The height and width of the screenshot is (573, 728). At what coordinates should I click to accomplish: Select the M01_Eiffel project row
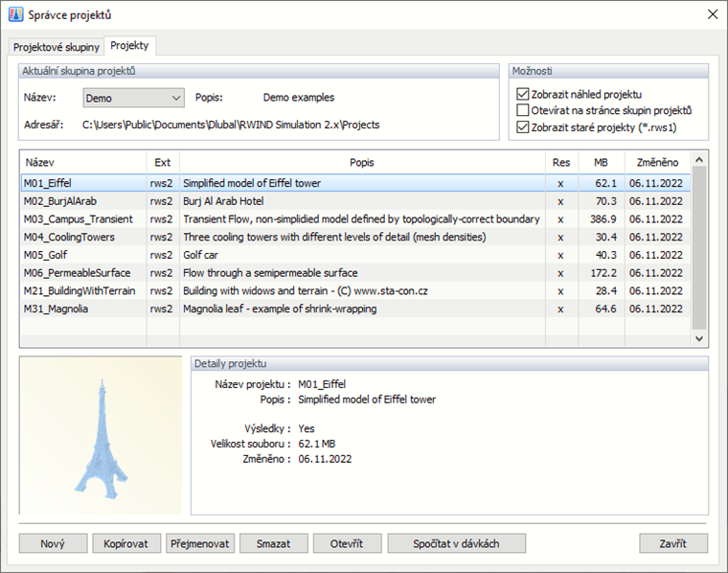pyautogui.click(x=355, y=183)
